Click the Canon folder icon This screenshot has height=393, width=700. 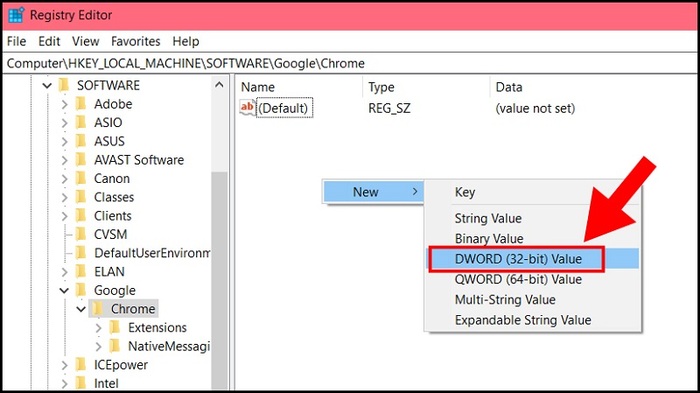81,178
